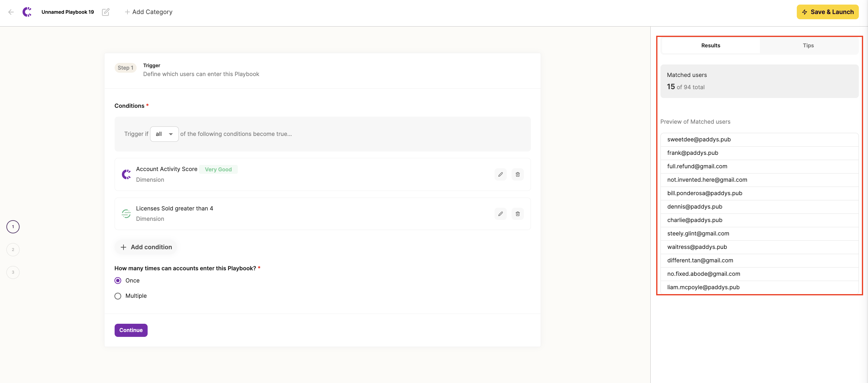Viewport: 868px width, 383px height.
Task: Click the plus icon beside Add condition
Action: pos(123,247)
